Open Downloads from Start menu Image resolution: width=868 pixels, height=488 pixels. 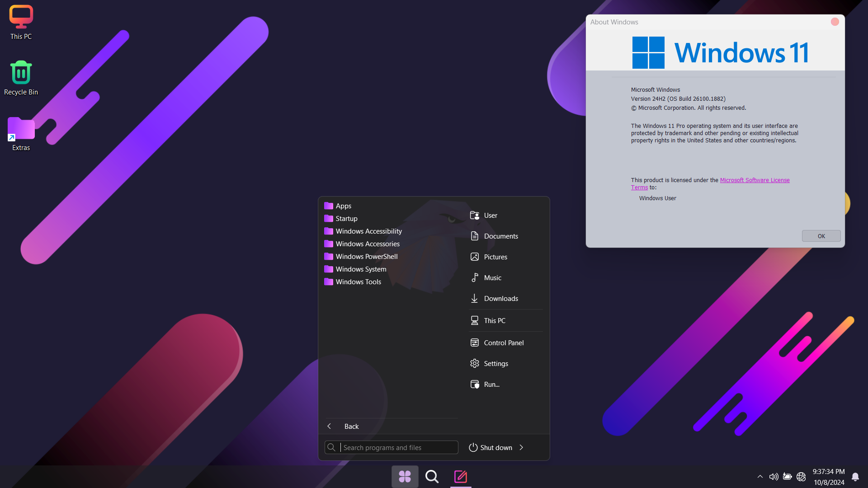click(x=505, y=298)
